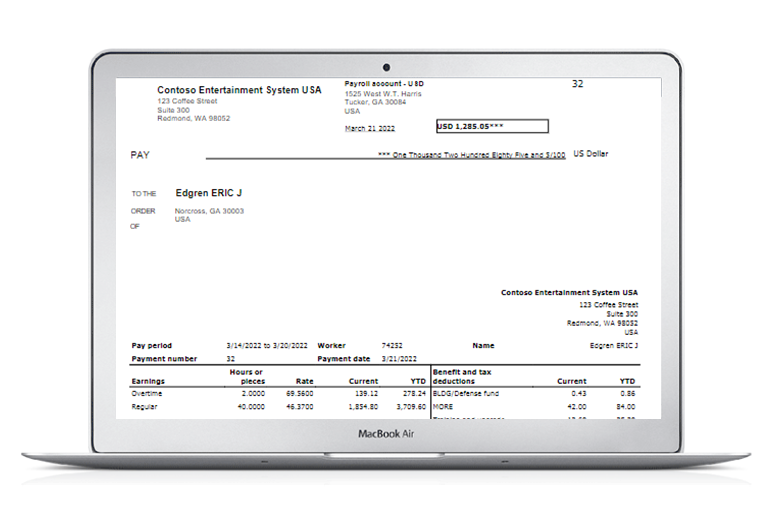The height and width of the screenshot is (516, 768).
Task: Click the Contoso Entertainment System USA header
Action: point(239,90)
